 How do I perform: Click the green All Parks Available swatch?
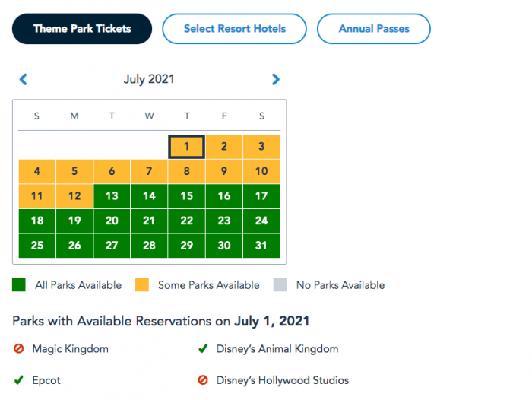(19, 285)
